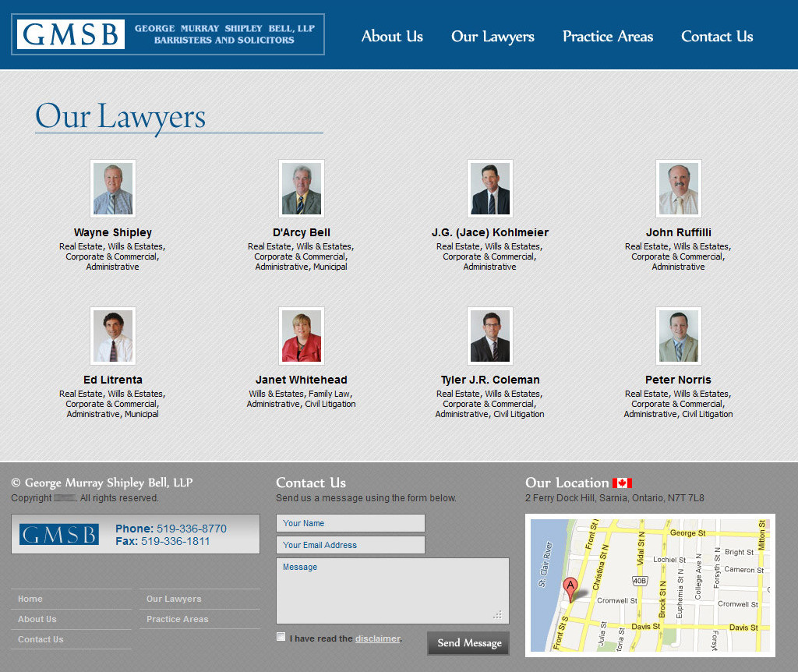Open the About Us menu item
This screenshot has height=672, width=798.
click(x=392, y=36)
